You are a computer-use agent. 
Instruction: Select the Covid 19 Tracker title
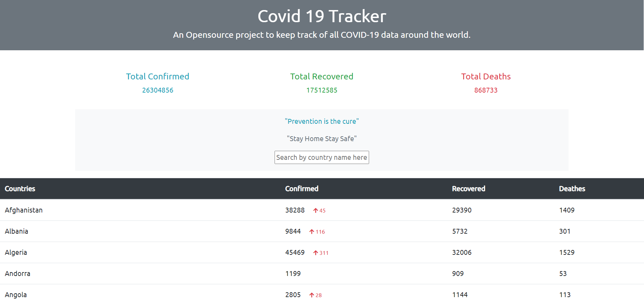pyautogui.click(x=322, y=16)
